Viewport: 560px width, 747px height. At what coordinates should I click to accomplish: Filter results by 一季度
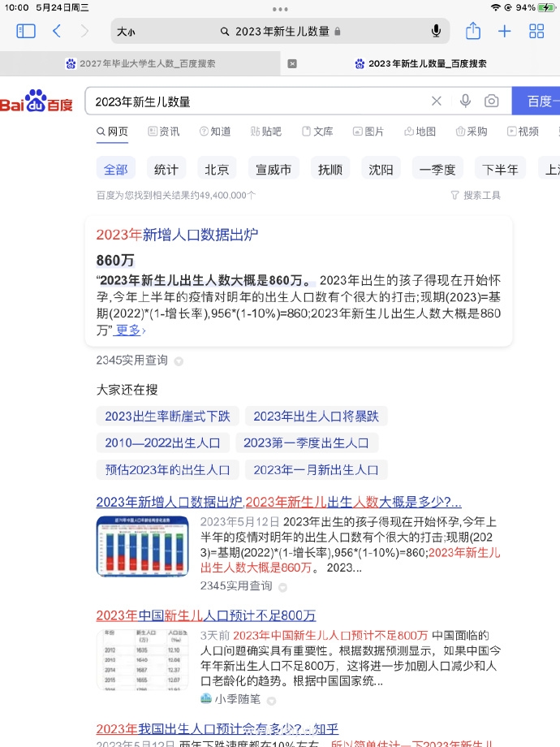coord(437,169)
